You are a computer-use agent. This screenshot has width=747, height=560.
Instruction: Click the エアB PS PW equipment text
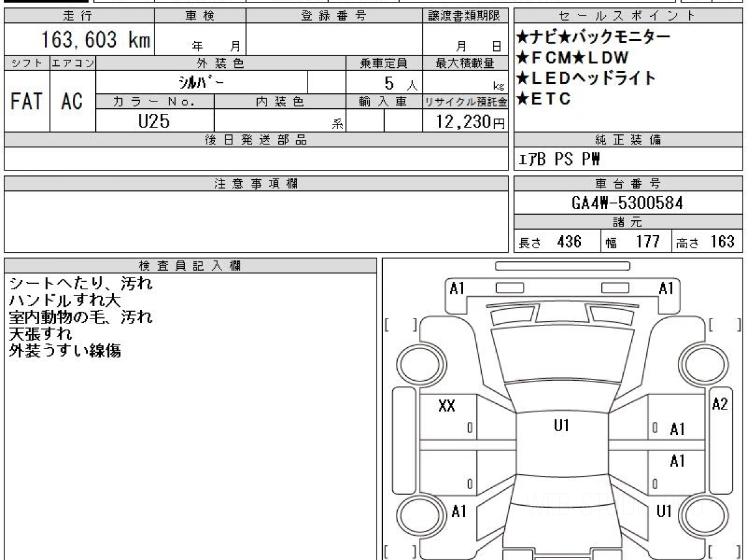559,160
